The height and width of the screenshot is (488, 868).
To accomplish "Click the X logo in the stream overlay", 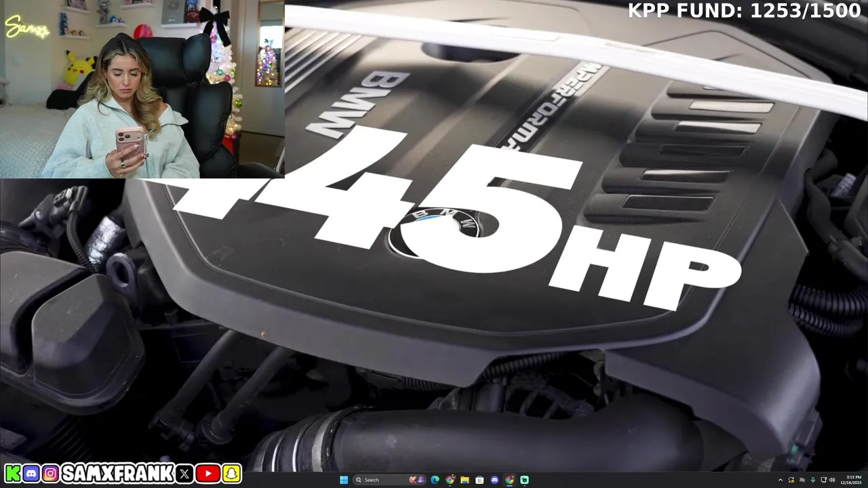I will click(184, 473).
